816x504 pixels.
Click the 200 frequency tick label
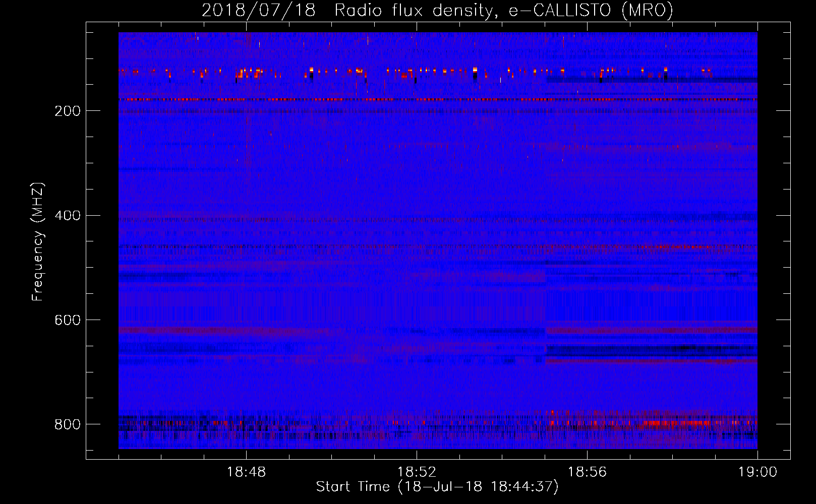(x=68, y=111)
